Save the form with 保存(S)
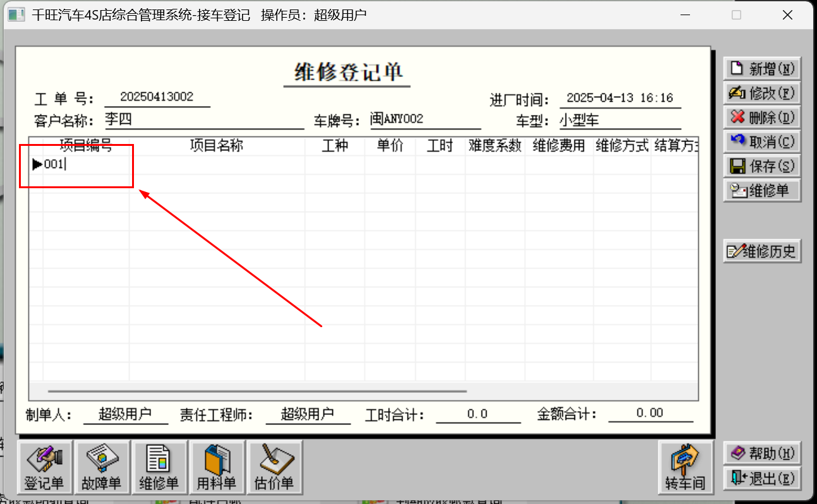Screen dimensions: 817x504 click(762, 166)
